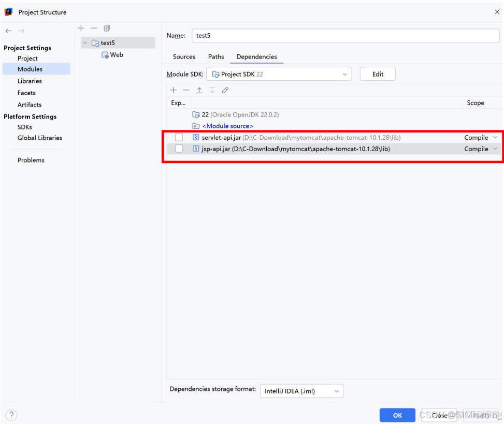Navigate back with the left arrow icon
The image size is (504, 424).
[x=8, y=31]
